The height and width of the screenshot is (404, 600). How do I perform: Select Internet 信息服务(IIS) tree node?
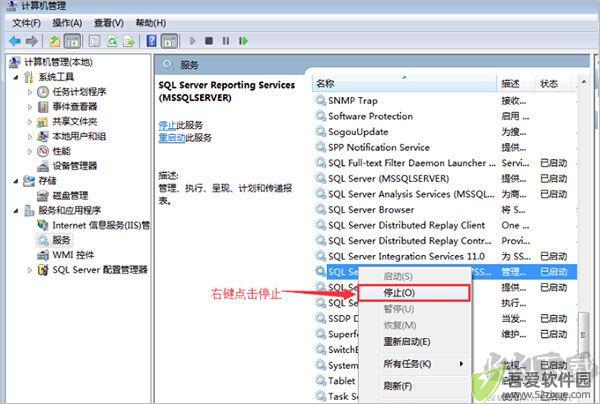[101, 225]
